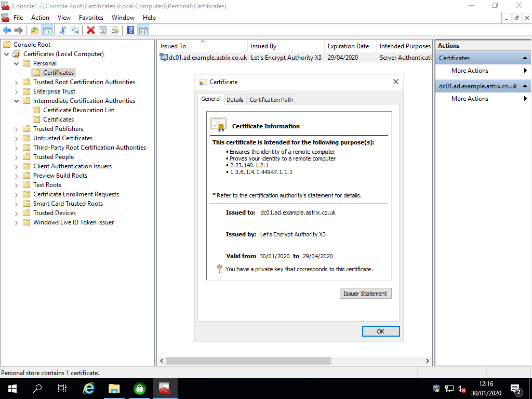
Task: Select the Delete toolbar icon
Action: click(89, 30)
